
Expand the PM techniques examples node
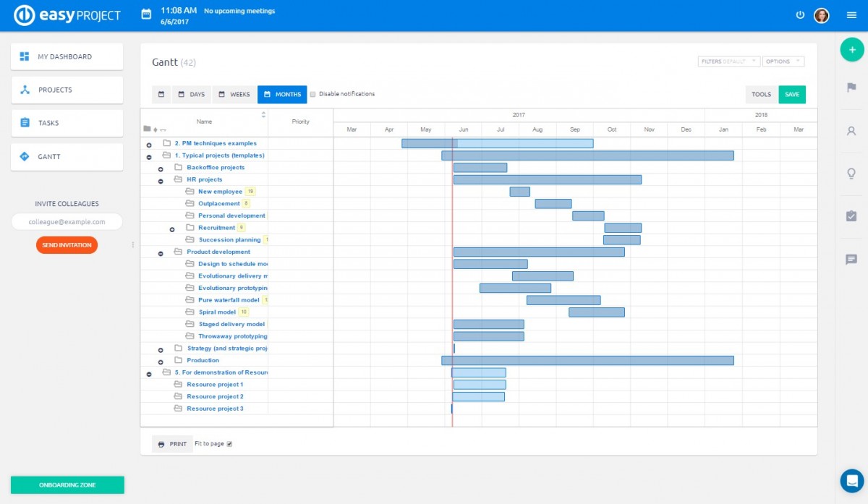coord(149,145)
